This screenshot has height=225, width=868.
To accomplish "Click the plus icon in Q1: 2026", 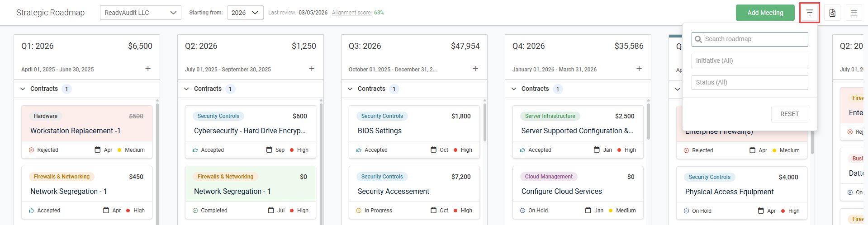I will (x=148, y=69).
